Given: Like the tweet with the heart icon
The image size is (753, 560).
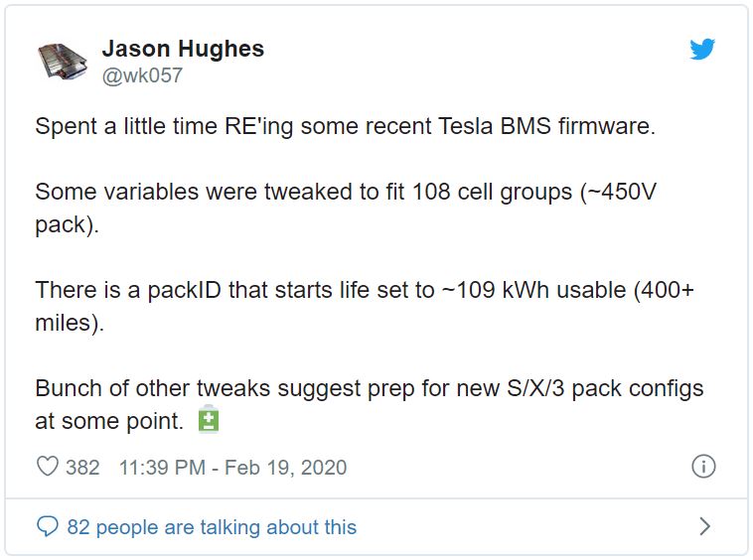Looking at the screenshot, I should click(48, 467).
